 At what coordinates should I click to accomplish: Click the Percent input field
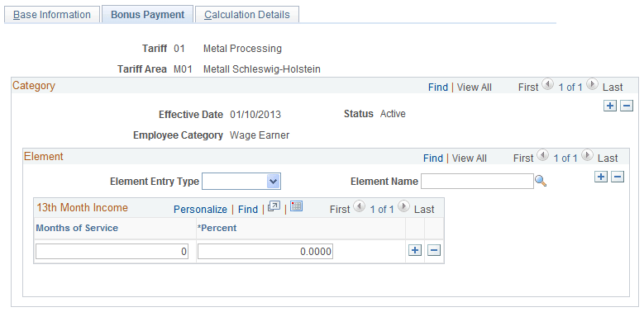coord(265,251)
